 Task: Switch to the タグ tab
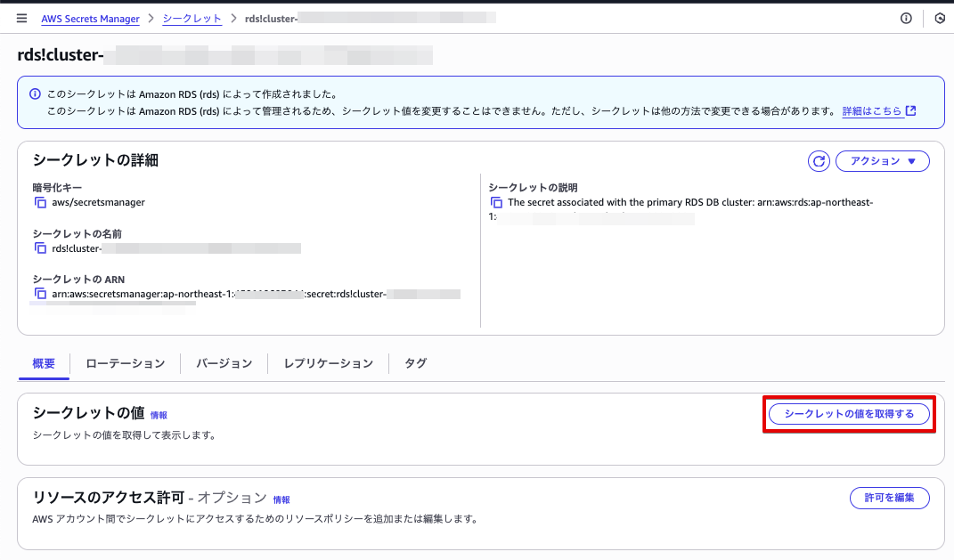point(416,363)
